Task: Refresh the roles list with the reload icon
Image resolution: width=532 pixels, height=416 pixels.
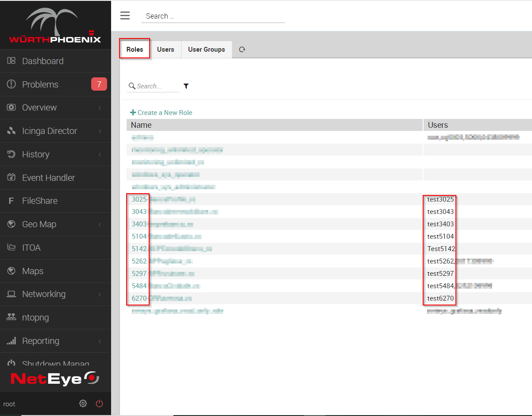Action: [x=242, y=50]
